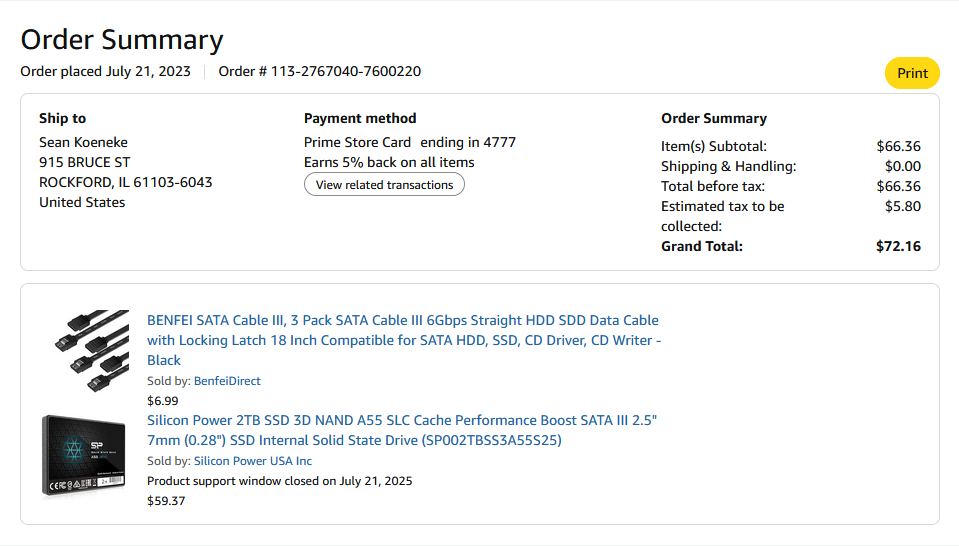This screenshot has height=546, width=959.
Task: Click the estimated tax amount $5.80
Action: point(903,206)
